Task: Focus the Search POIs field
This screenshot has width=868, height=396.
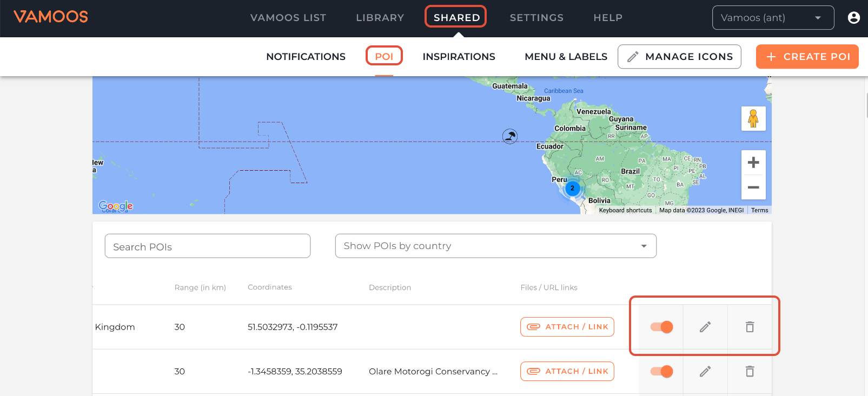Action: tap(207, 246)
